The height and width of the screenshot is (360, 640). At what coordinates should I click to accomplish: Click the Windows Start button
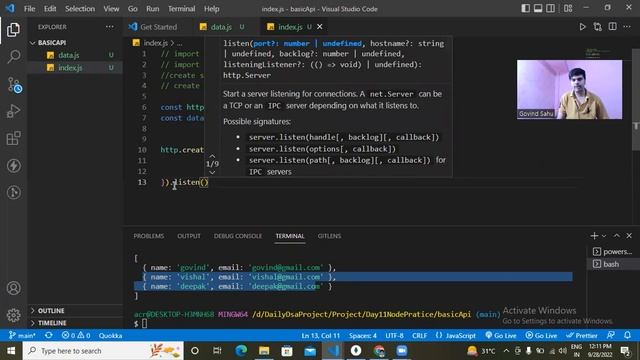point(11,351)
